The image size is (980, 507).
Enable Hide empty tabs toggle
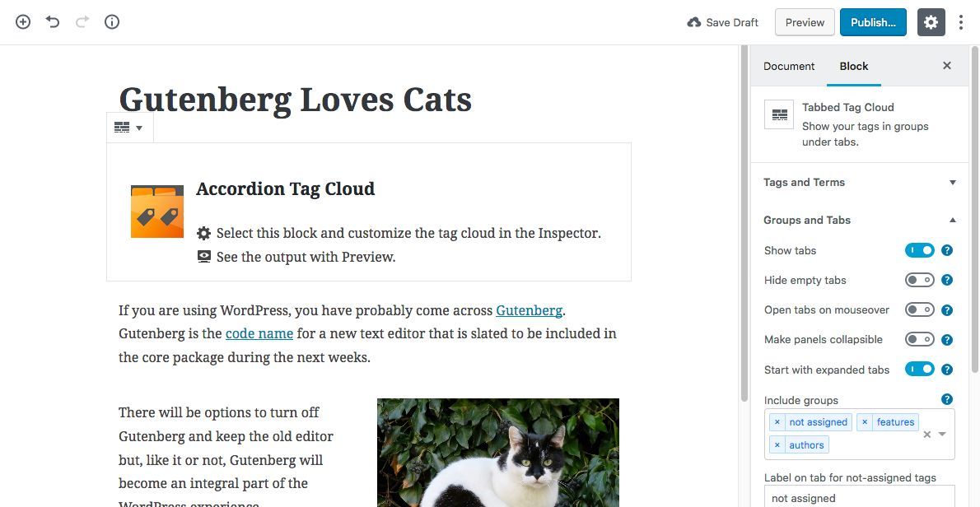(x=920, y=280)
